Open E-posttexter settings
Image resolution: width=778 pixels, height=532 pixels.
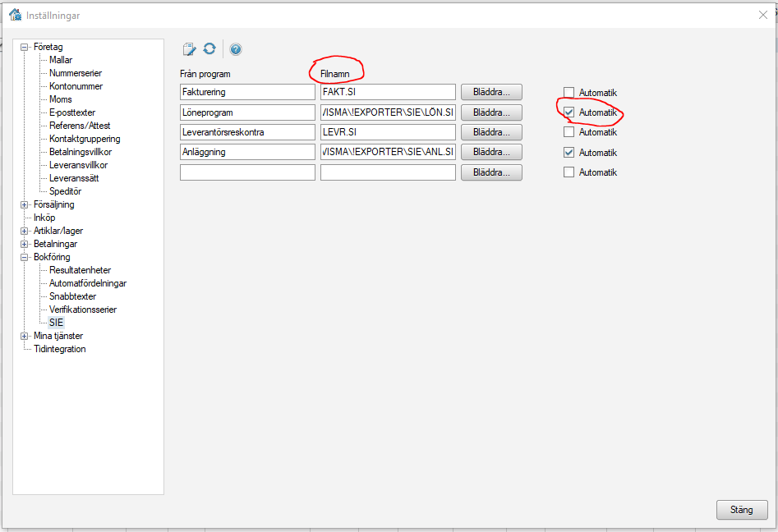(x=72, y=112)
